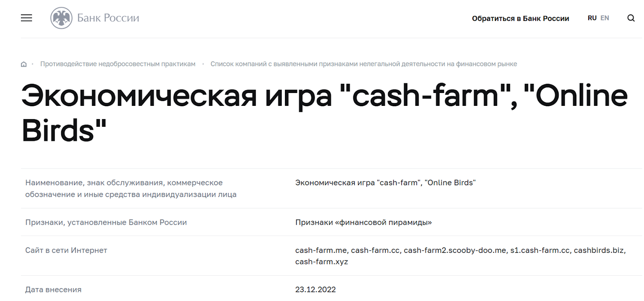The height and width of the screenshot is (301, 644).
Task: Open site search with the magnifier icon
Action: pos(631,18)
